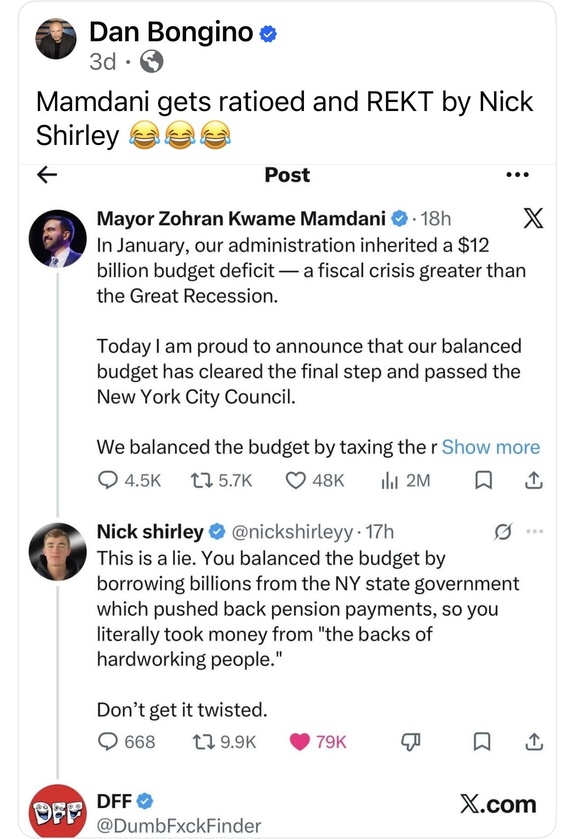The height and width of the screenshot is (839, 574).
Task: Share Mamdani's post via upload icon
Action: click(x=533, y=480)
